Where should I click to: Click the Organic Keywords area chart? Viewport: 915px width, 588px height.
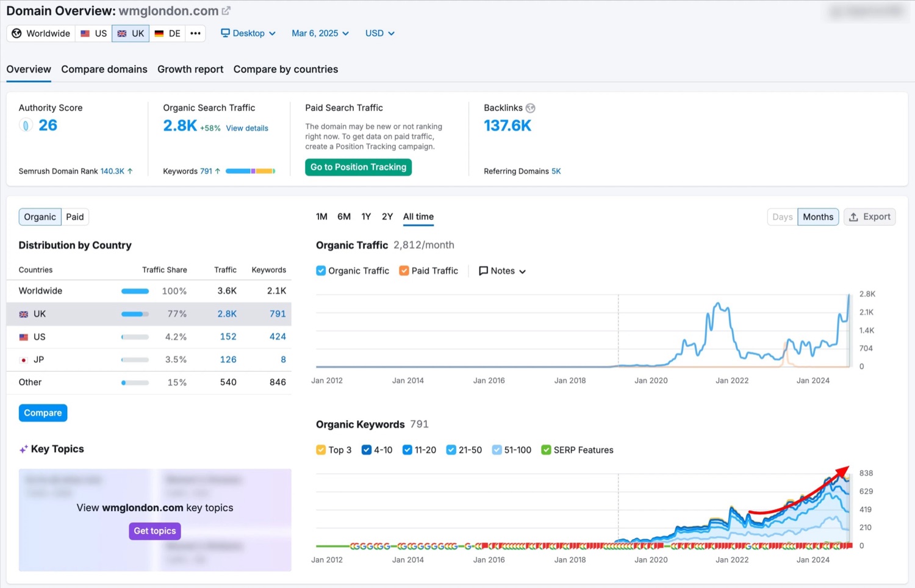tap(583, 509)
